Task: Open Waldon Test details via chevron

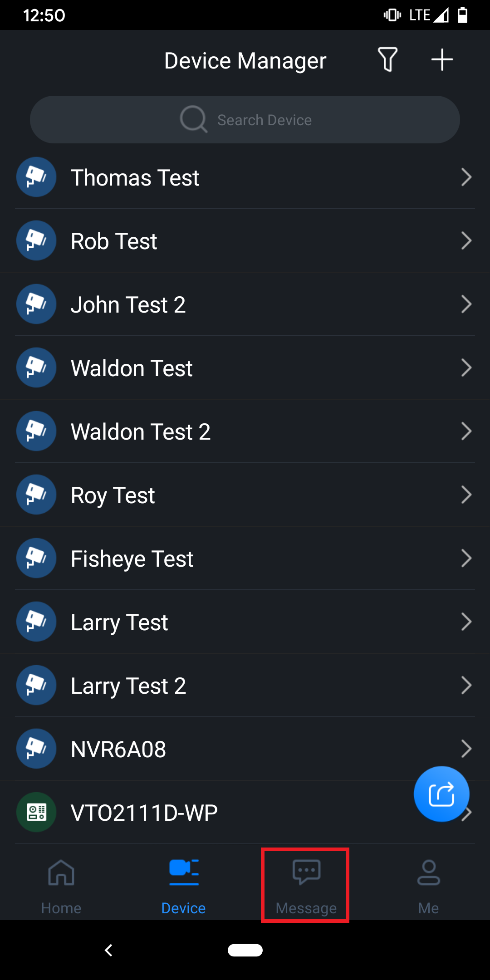Action: tap(466, 367)
